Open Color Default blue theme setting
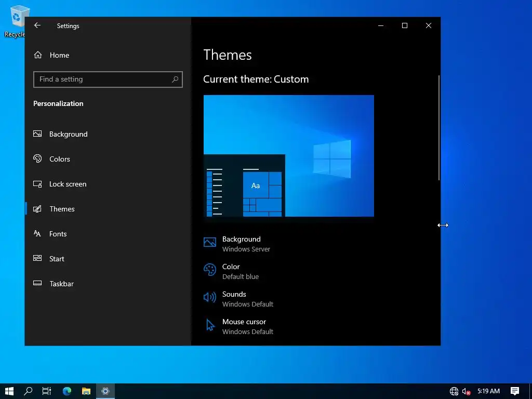 [231, 271]
